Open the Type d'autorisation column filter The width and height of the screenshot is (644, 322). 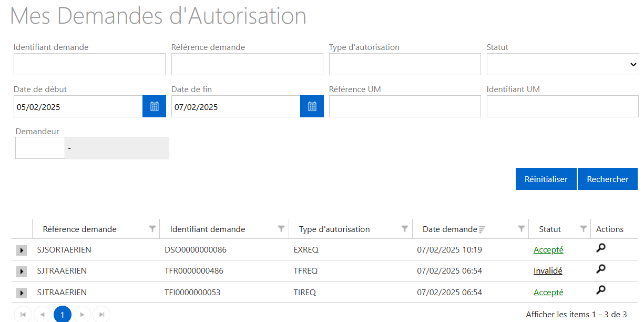(x=405, y=229)
